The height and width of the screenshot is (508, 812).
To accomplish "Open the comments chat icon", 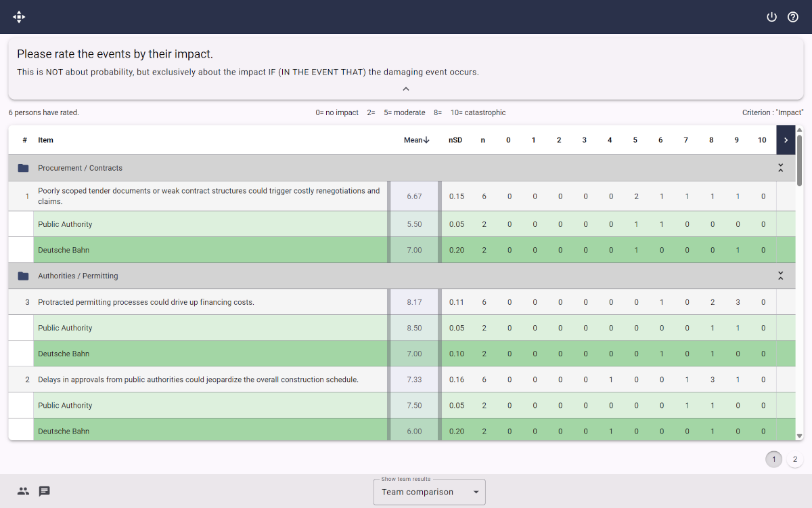I will point(45,491).
